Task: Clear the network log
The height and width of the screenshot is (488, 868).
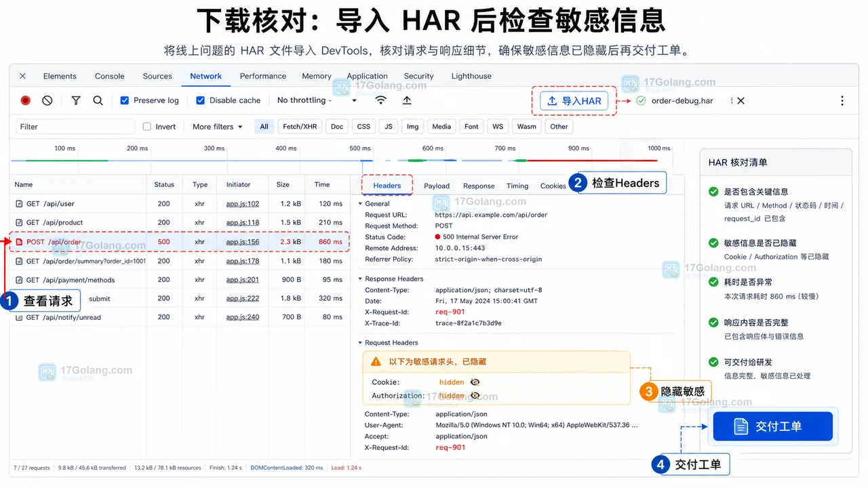Action: coord(47,100)
